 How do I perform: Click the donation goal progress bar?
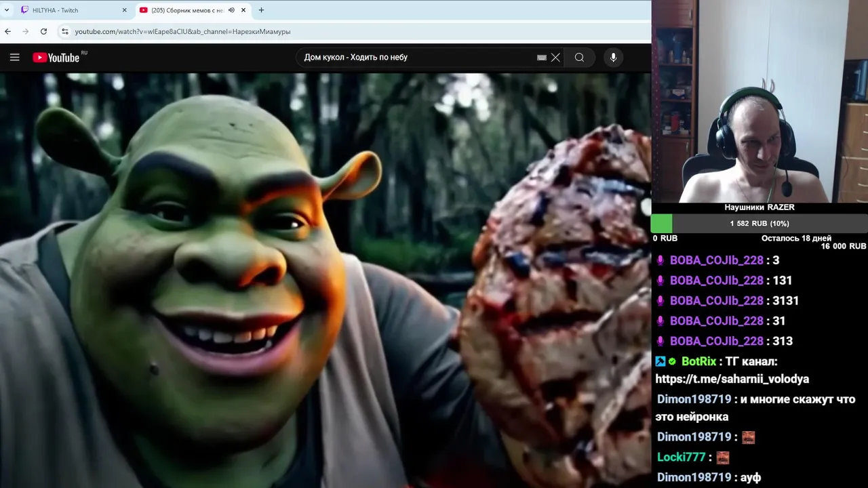[x=759, y=224]
